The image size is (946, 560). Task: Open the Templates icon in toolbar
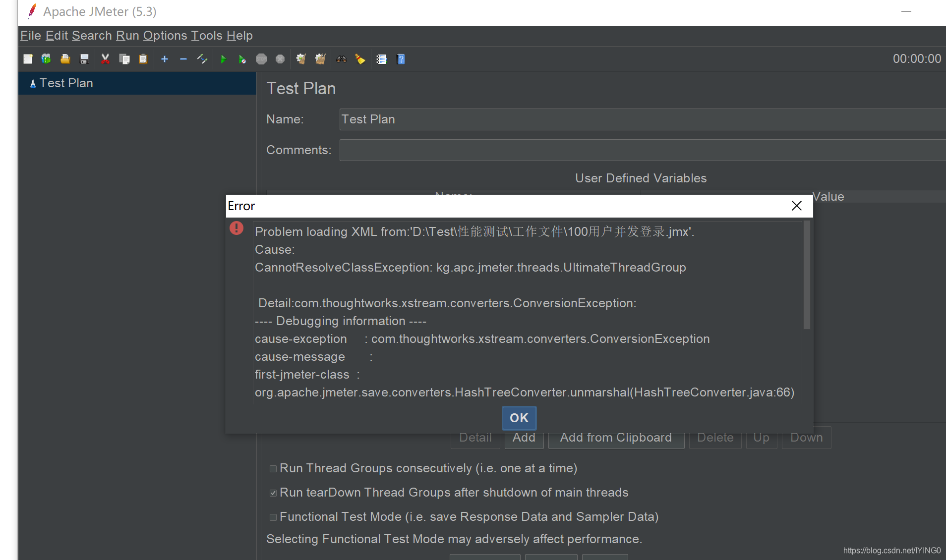click(x=46, y=59)
